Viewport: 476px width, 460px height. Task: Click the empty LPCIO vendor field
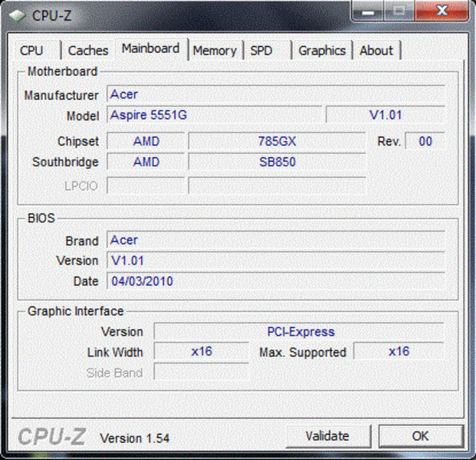point(146,186)
